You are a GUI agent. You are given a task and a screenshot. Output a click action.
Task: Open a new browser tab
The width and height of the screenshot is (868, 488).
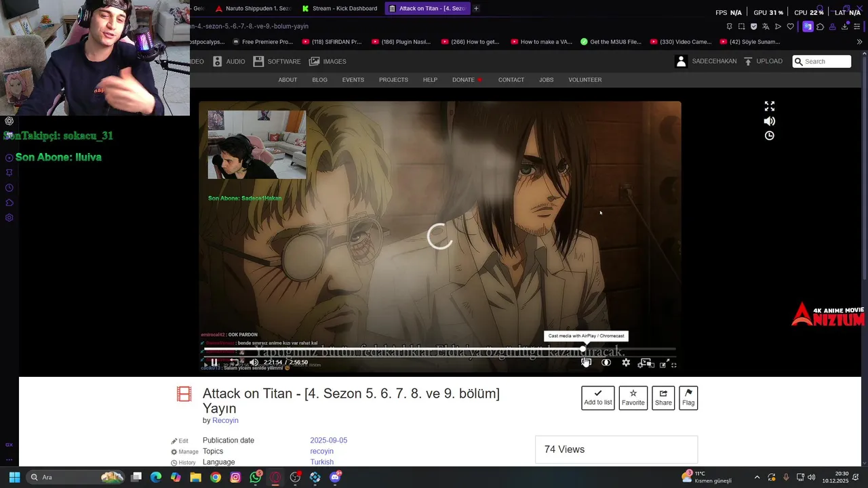(476, 8)
